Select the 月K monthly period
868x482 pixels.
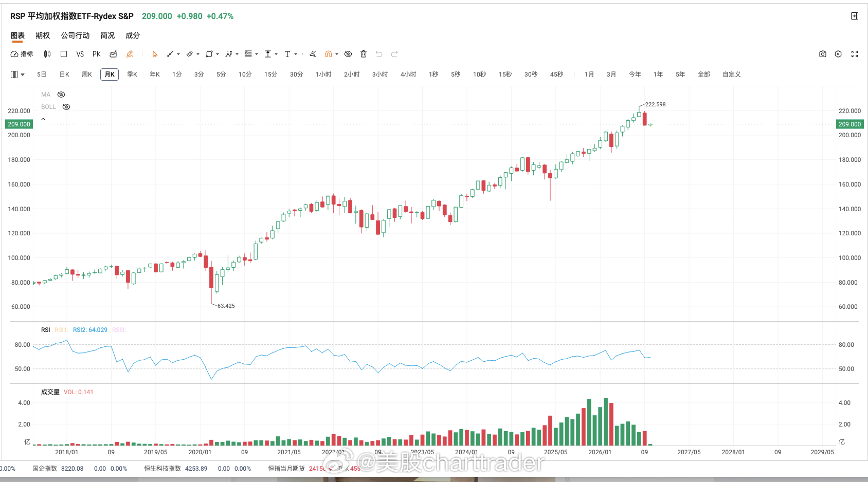point(110,75)
